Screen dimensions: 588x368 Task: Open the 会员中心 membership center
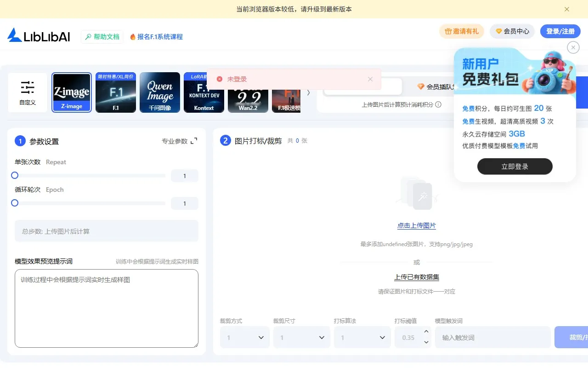(512, 31)
